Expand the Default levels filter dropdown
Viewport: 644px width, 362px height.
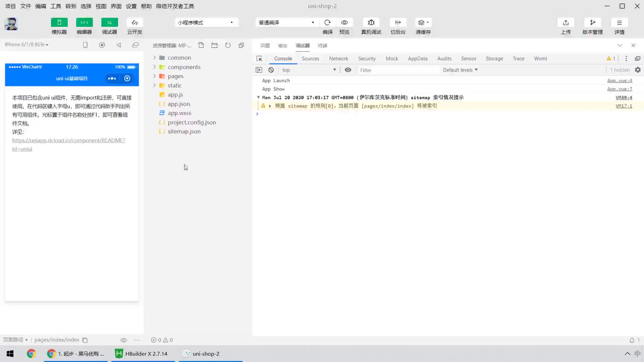[460, 70]
